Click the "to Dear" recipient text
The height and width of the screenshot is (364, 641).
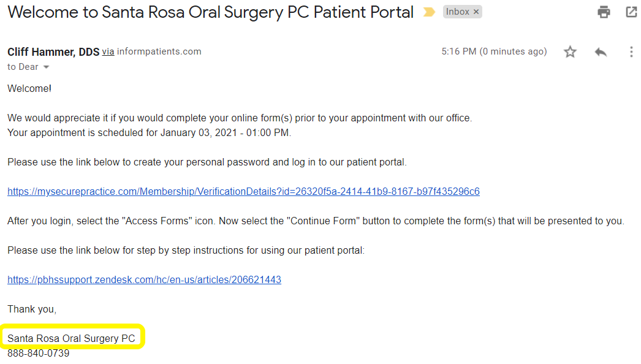pos(23,67)
